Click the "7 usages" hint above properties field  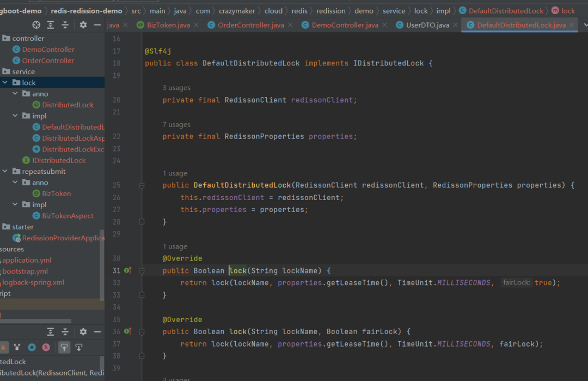pyautogui.click(x=176, y=124)
